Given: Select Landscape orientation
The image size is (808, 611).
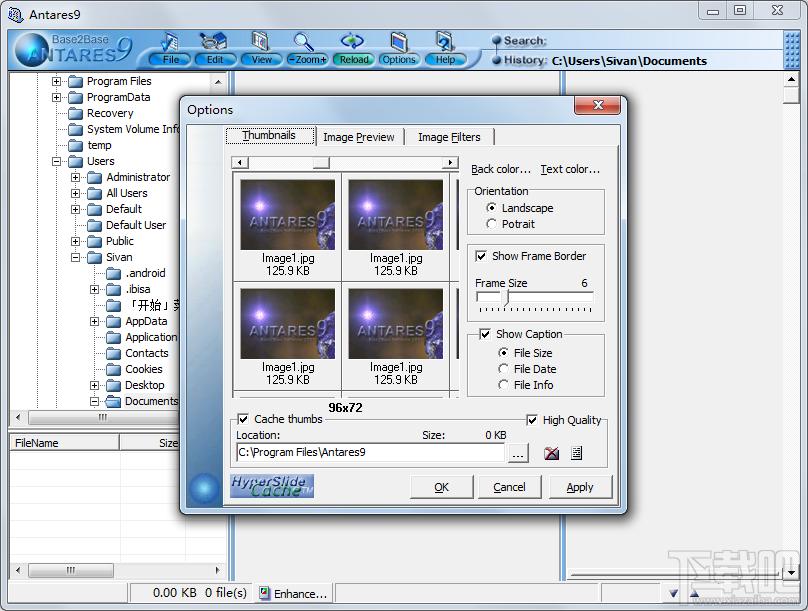Looking at the screenshot, I should pos(492,208).
